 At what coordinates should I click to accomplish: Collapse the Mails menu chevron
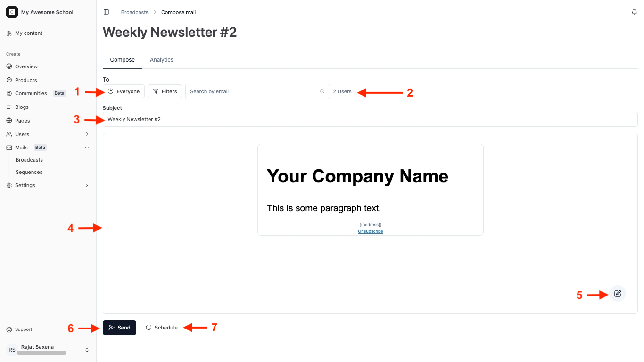pyautogui.click(x=87, y=148)
